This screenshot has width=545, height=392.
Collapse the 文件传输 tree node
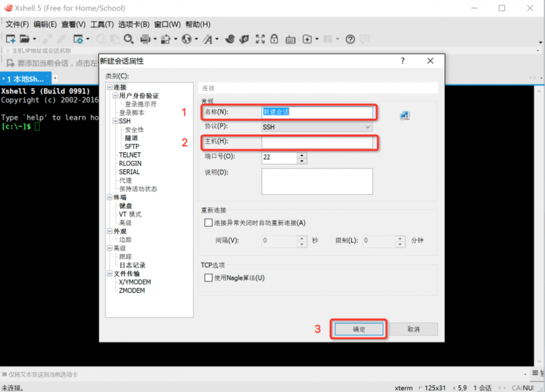click(x=110, y=273)
